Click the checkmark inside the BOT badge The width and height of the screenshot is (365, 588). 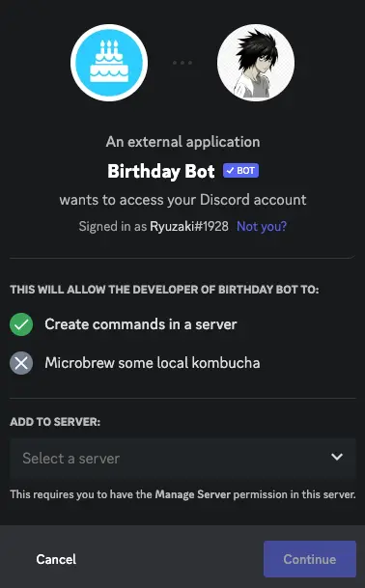[x=231, y=171]
